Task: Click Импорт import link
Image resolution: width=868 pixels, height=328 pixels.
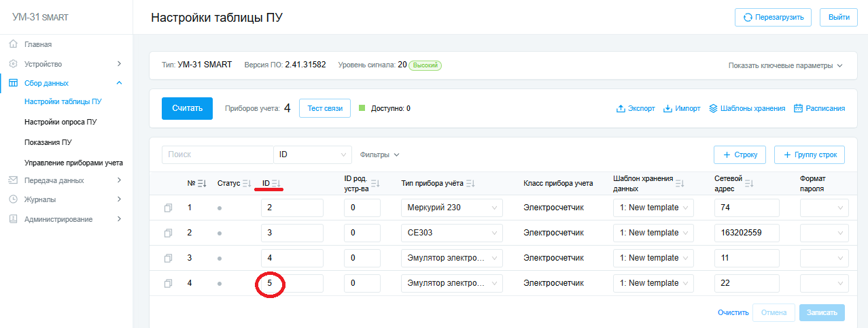Action: [x=682, y=108]
